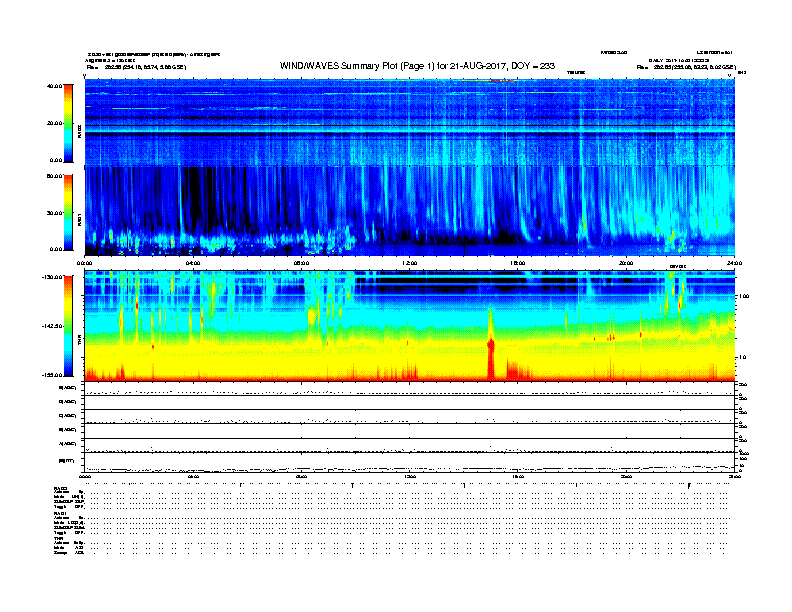Click the RAD2 heading in bottom status table
This screenshot has height=612, width=792.
click(x=61, y=489)
